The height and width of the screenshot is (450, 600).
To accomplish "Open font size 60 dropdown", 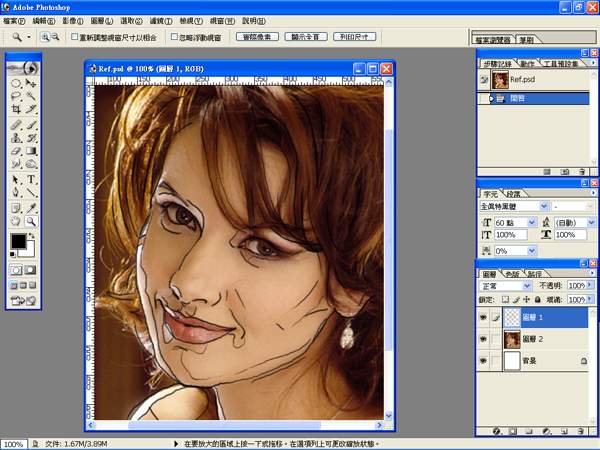I will click(x=532, y=222).
